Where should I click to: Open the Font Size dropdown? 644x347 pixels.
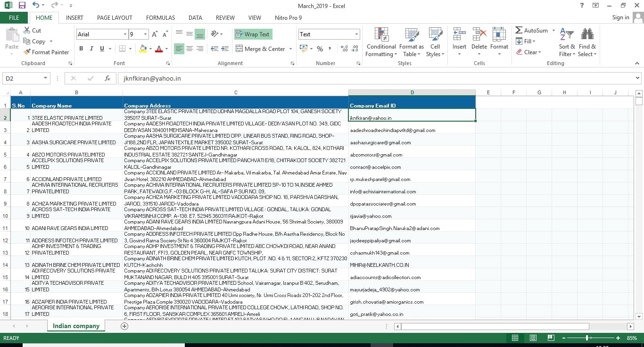(144, 34)
